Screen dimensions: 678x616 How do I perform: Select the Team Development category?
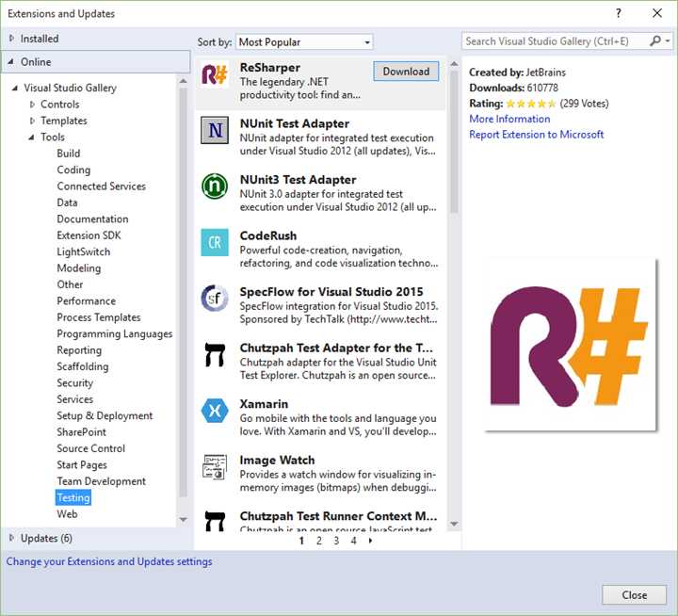coord(101,481)
